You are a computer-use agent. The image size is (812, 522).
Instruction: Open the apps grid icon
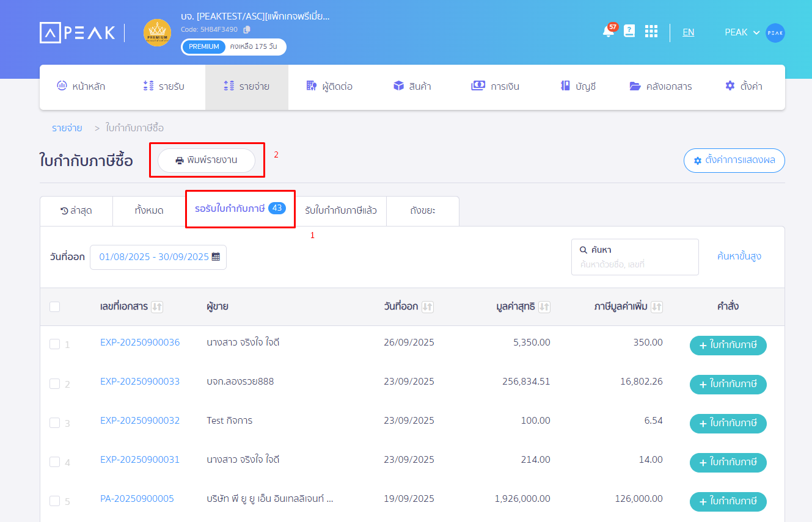pos(651,32)
